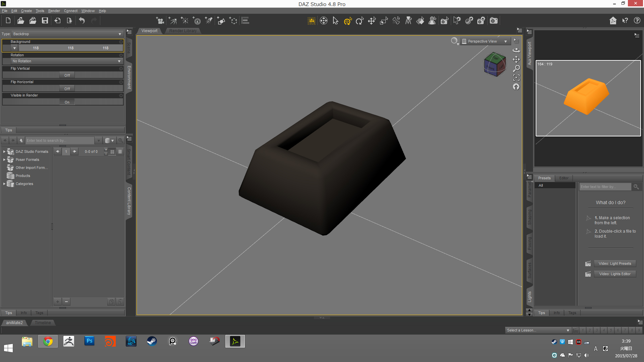Click the Import file icon
Viewport: 644px width, 362px height.
click(57, 20)
